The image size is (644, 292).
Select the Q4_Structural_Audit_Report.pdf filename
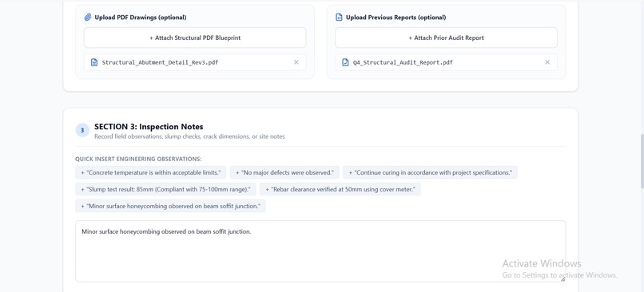403,62
